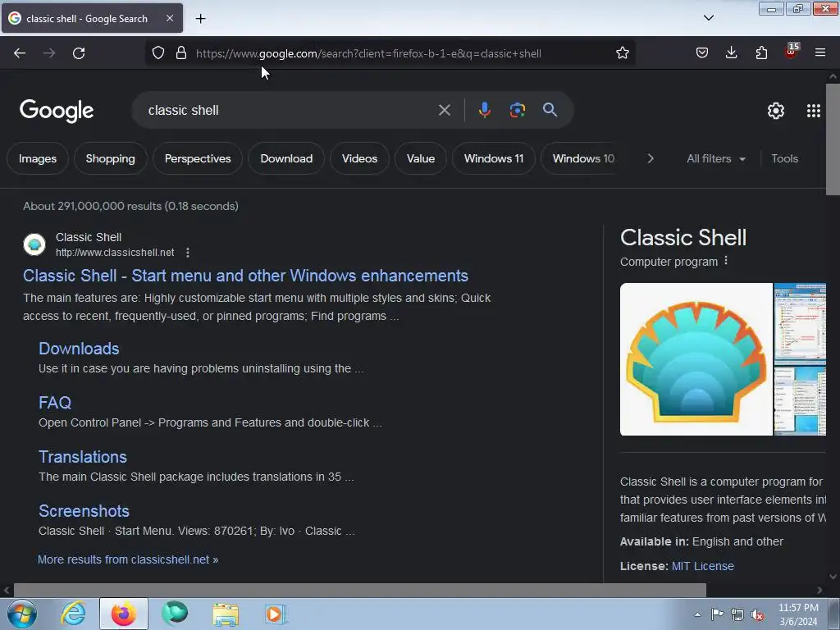Open the tracking protection shield icon
Image resolution: width=840 pixels, height=630 pixels.
(x=158, y=52)
